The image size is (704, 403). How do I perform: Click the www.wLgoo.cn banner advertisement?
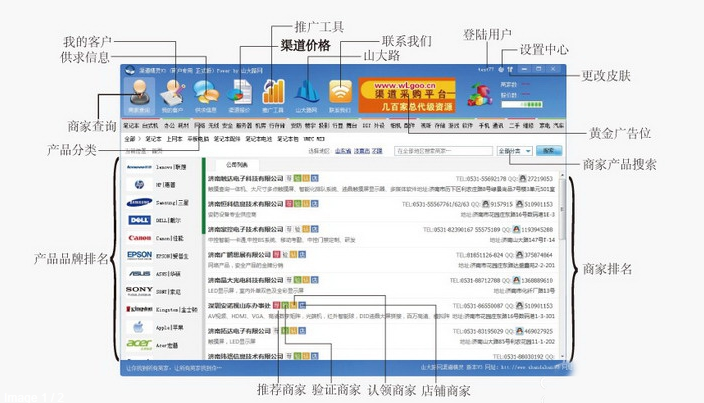407,95
